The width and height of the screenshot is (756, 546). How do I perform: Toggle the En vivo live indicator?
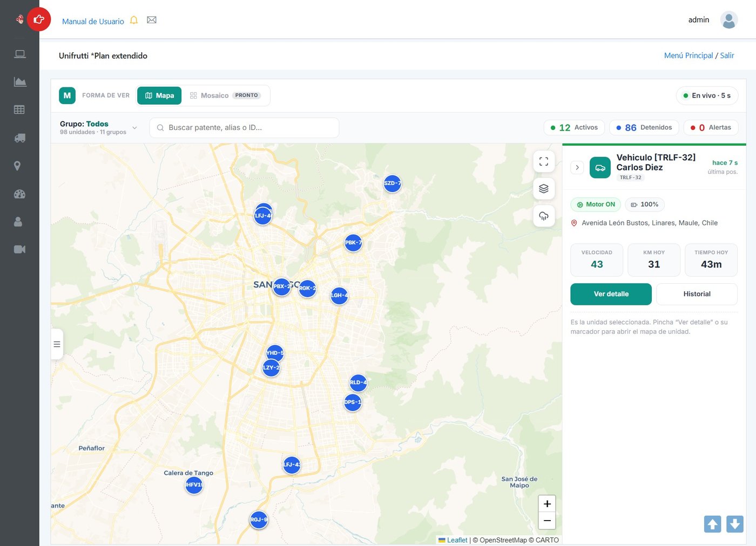point(707,95)
